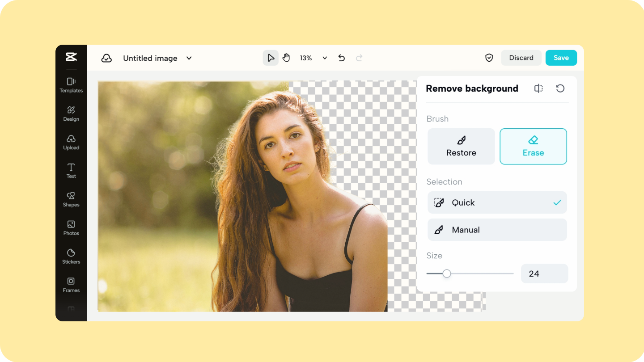Open the Shapes sidebar panel

point(71,199)
